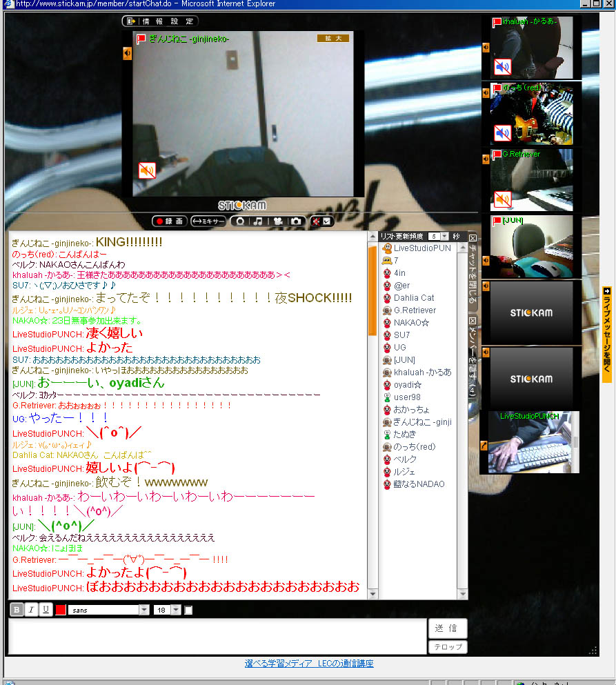This screenshot has height=685, width=616.
Task: Click LiveStudioPUNCH video thumbnail
Action: pyautogui.click(x=533, y=442)
